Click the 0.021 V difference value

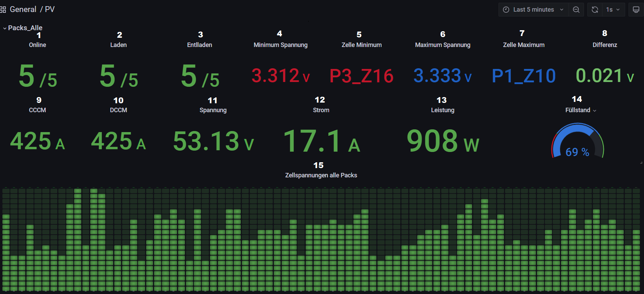point(605,76)
